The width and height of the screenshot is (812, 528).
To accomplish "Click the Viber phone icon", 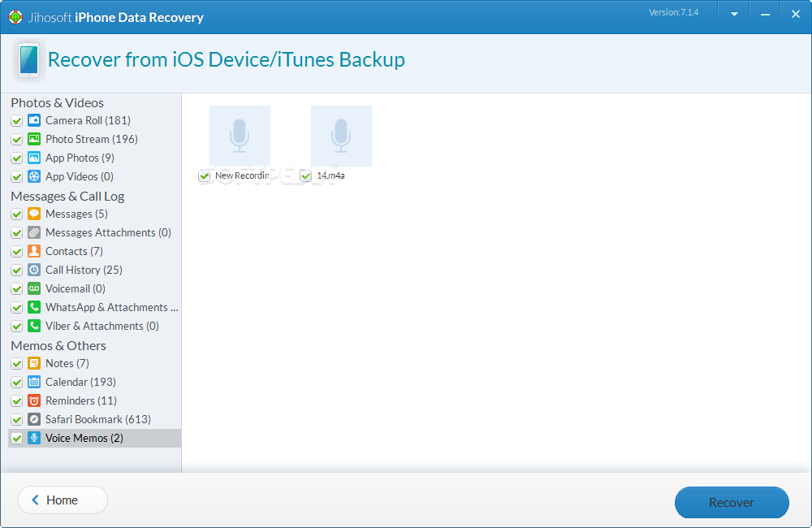I will (x=34, y=326).
